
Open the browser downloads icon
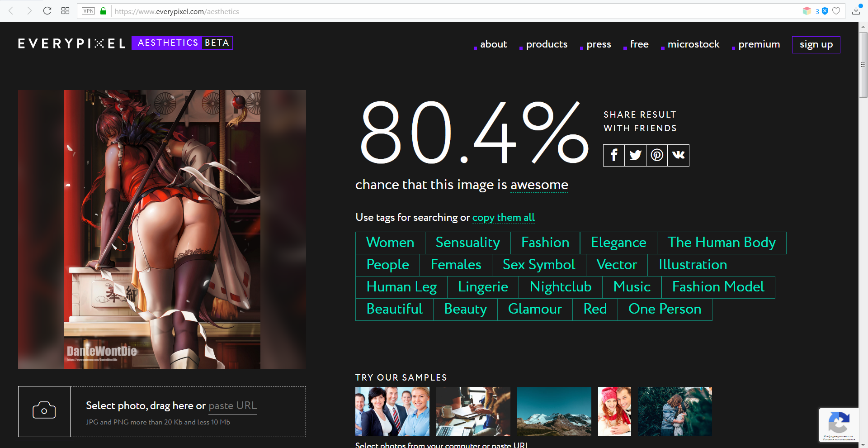pos(856,10)
